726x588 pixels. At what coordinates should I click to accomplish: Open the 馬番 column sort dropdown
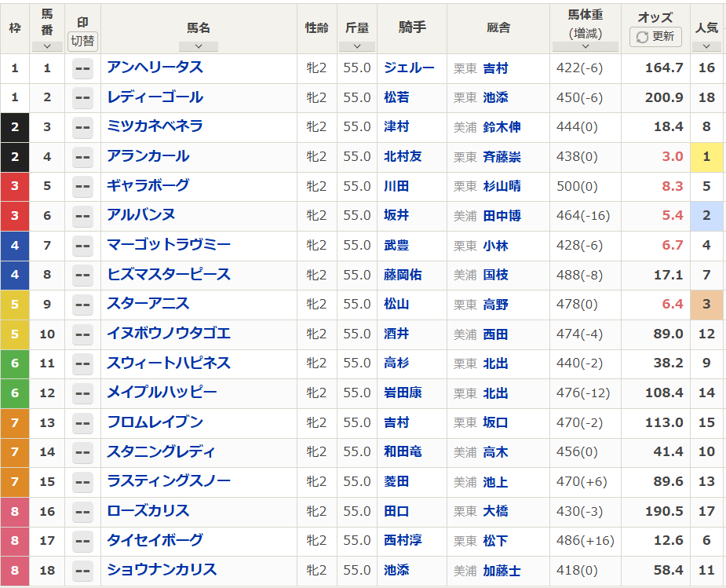coord(47,46)
